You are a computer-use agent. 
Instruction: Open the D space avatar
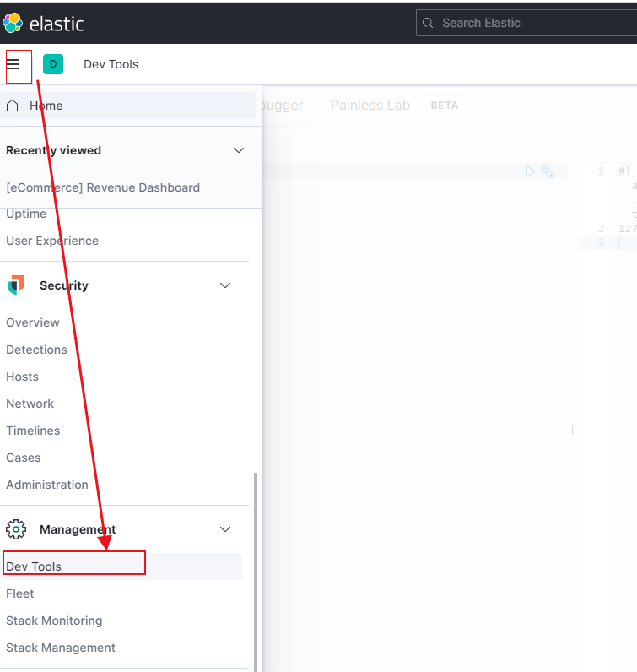pos(53,64)
